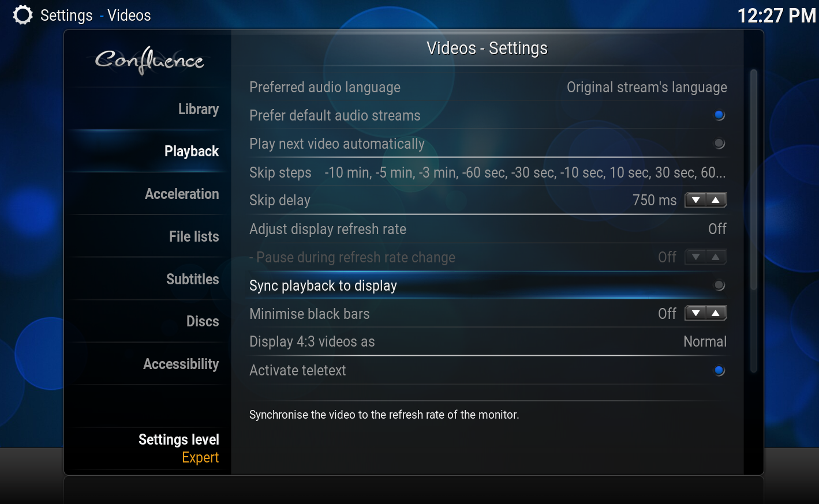819x504 pixels.
Task: Open Display 4:3 videos as selector
Action: point(488,341)
